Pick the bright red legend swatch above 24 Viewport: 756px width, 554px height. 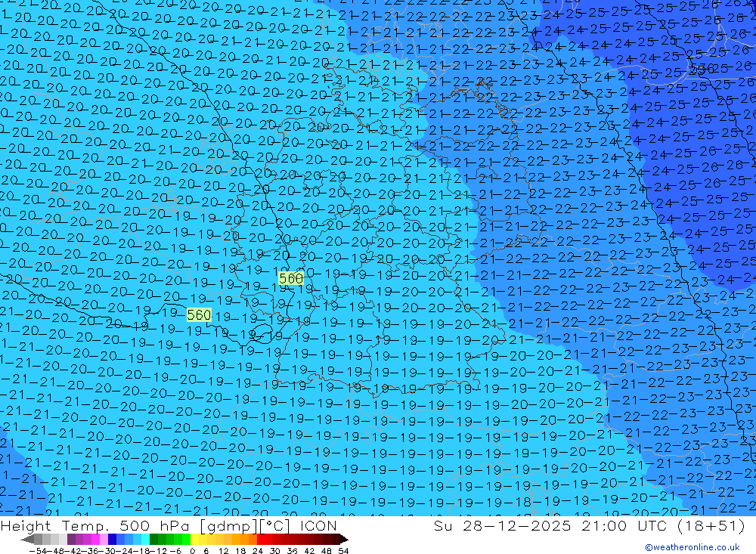pyautogui.click(x=261, y=539)
